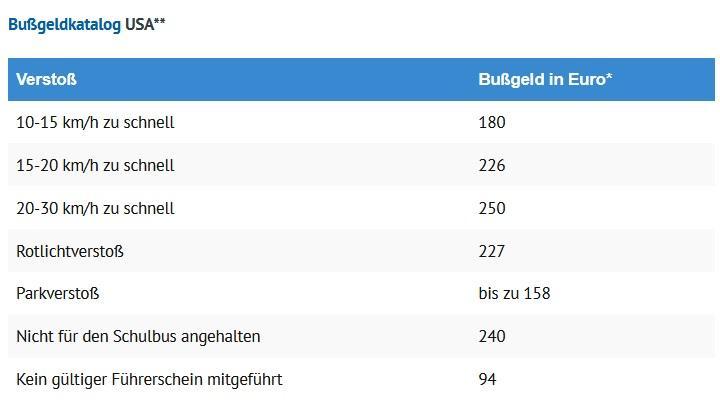Click the double asterisk after USA
The height and width of the screenshot is (411, 720).
pyautogui.click(x=159, y=21)
